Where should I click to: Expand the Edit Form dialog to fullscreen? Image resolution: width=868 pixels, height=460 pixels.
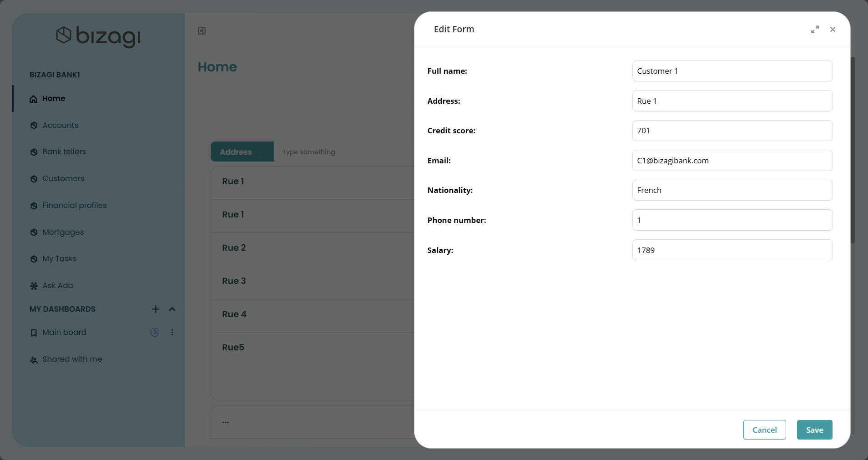coord(815,29)
